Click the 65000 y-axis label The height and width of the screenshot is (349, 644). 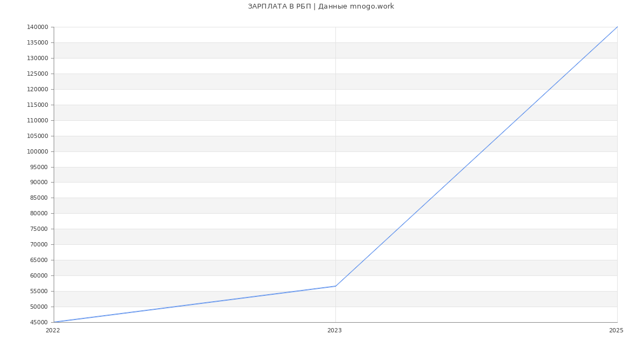pyautogui.click(x=39, y=260)
